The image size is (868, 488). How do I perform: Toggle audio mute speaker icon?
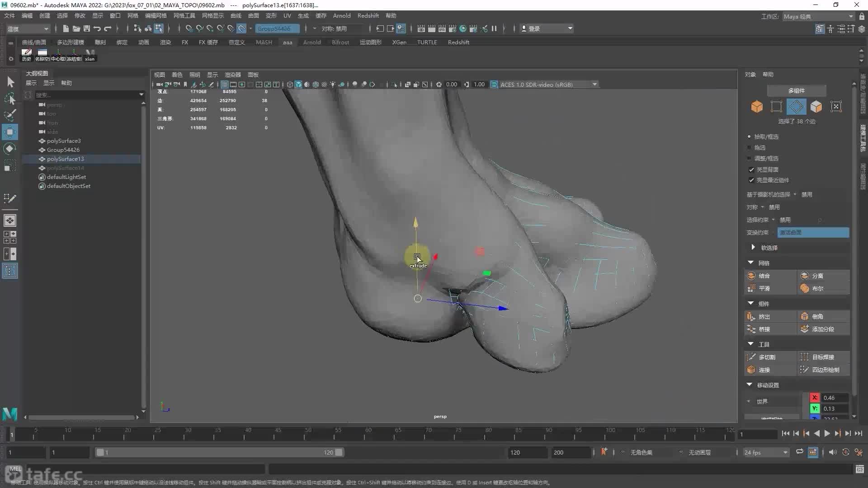point(833,452)
